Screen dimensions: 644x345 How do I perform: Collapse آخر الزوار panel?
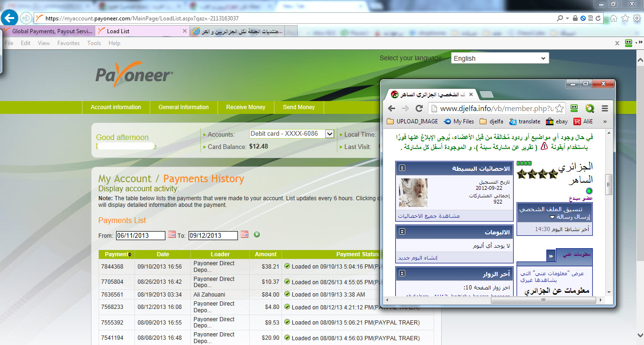[x=402, y=273]
